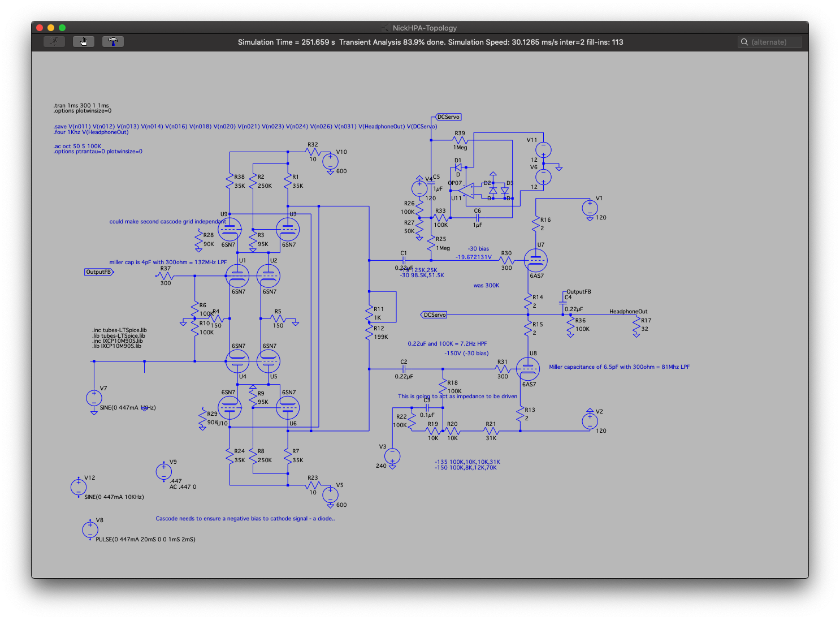Click the DCServo net label flag at top
The height and width of the screenshot is (620, 840).
pyautogui.click(x=449, y=117)
